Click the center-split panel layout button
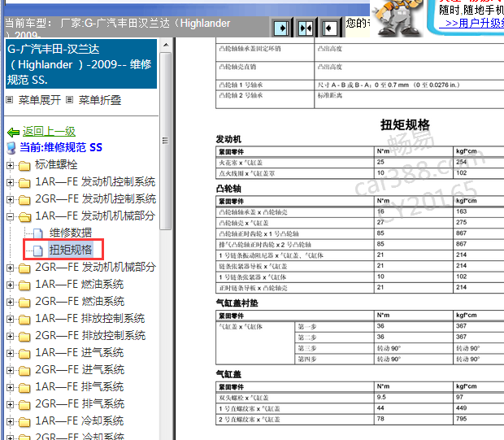504x440 pixels. point(306,28)
